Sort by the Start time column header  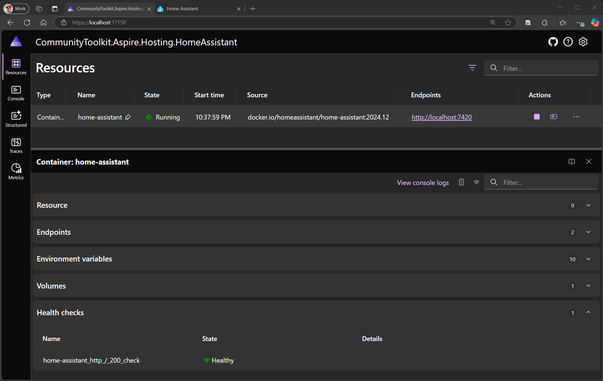[x=209, y=95]
